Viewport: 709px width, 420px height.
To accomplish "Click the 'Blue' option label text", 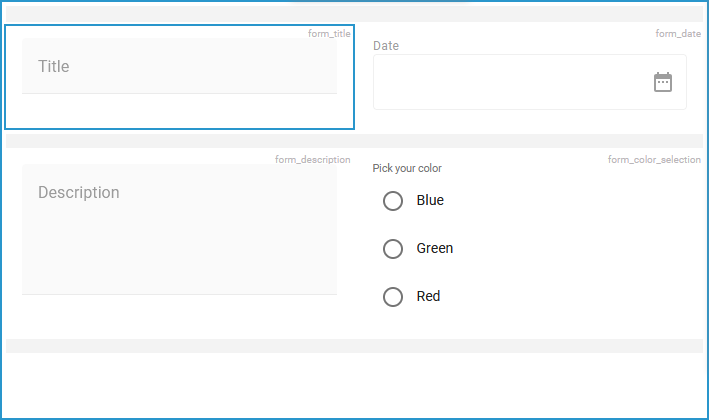I will (430, 201).
